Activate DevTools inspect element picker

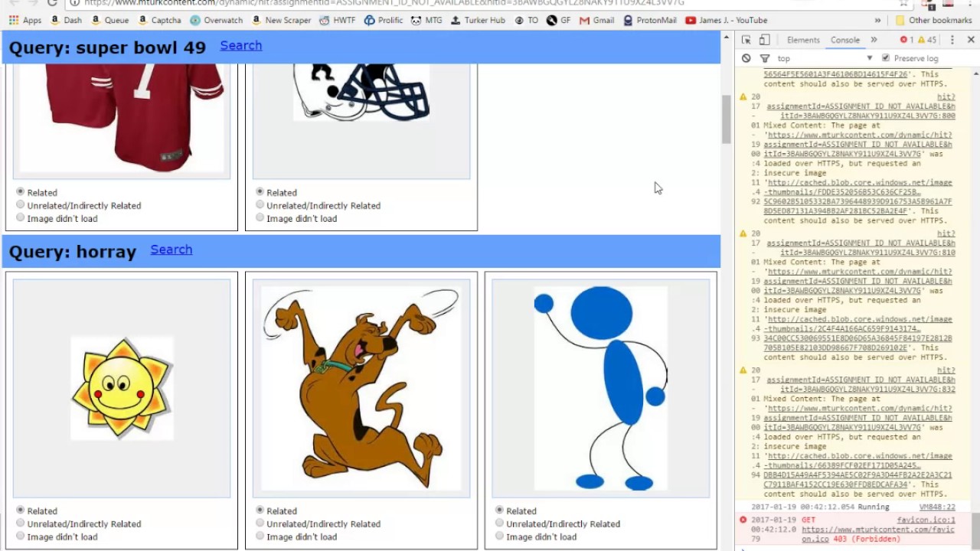[x=746, y=40]
